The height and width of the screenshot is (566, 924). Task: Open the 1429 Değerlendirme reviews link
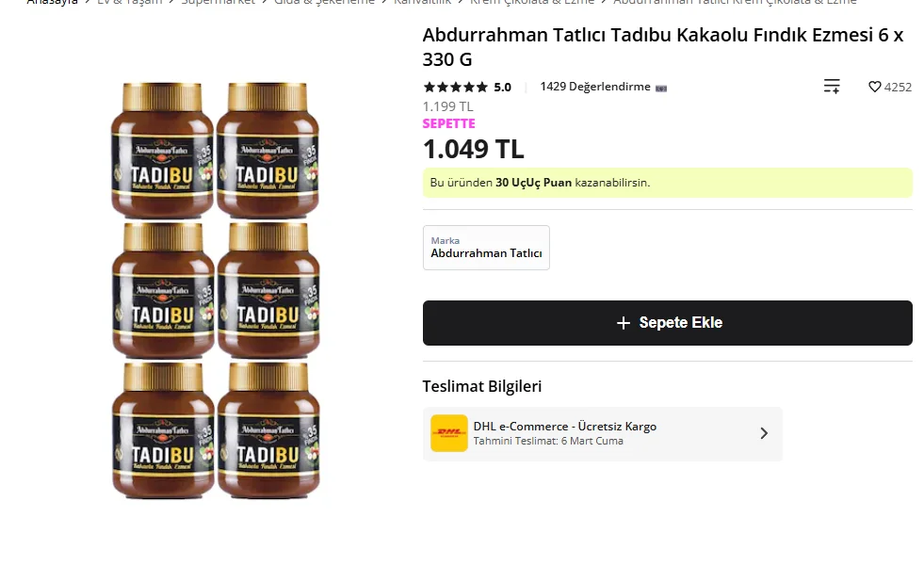click(x=595, y=87)
